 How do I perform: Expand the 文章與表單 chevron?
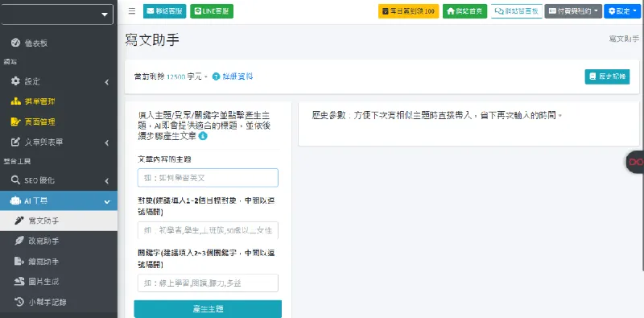[107, 143]
